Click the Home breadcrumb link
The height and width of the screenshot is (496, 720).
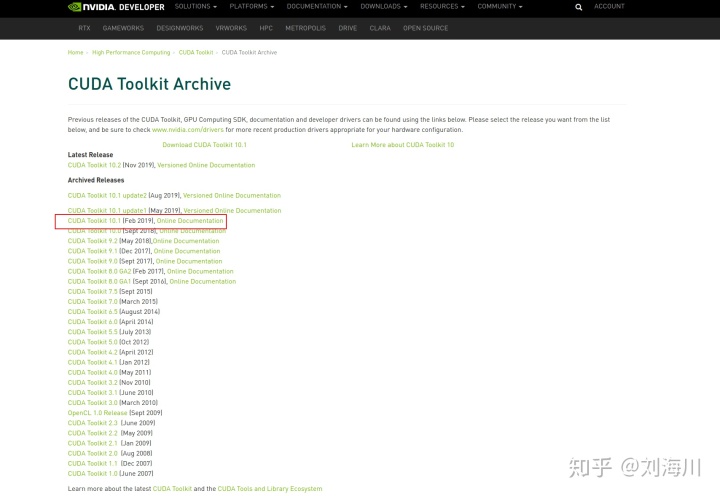(x=75, y=52)
